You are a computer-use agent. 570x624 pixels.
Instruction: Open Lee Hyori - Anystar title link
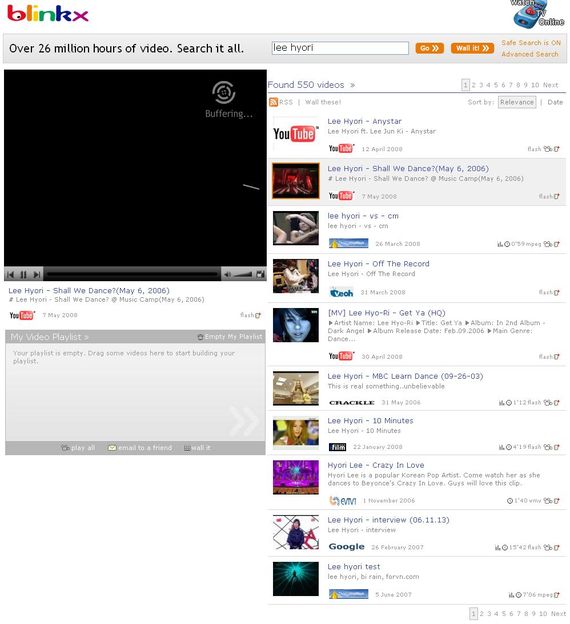[364, 121]
